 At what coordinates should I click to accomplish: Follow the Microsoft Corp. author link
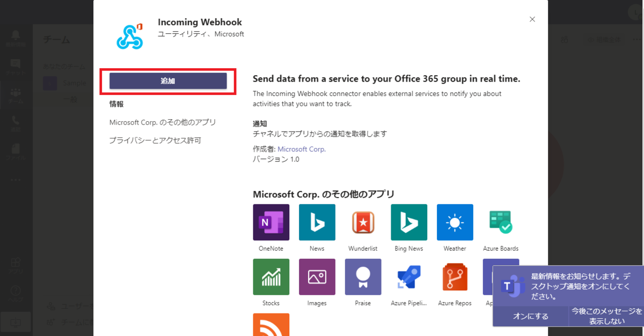point(302,149)
